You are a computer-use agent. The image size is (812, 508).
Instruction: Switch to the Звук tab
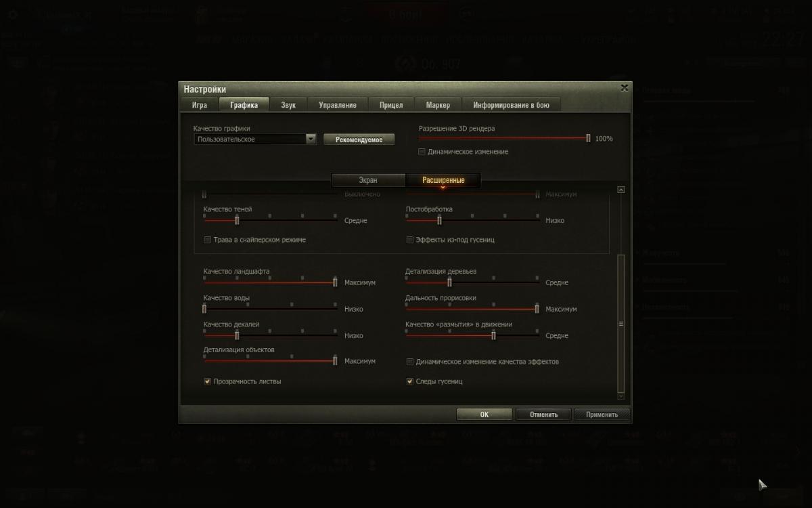click(x=288, y=105)
